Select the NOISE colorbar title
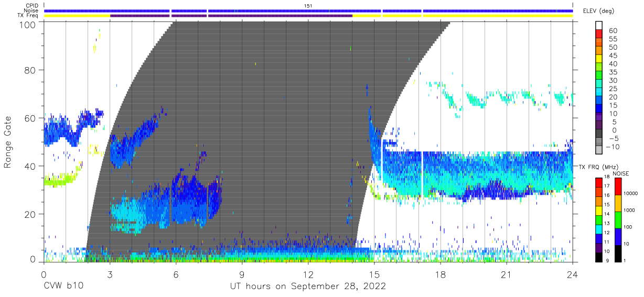 click(620, 173)
